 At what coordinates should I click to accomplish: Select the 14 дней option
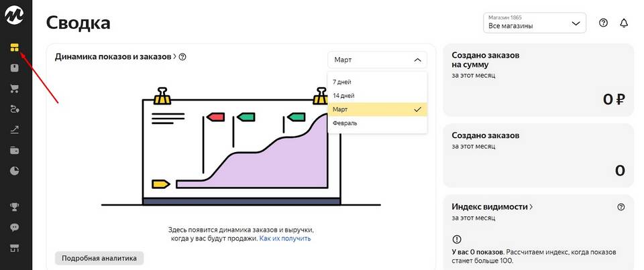[343, 96]
